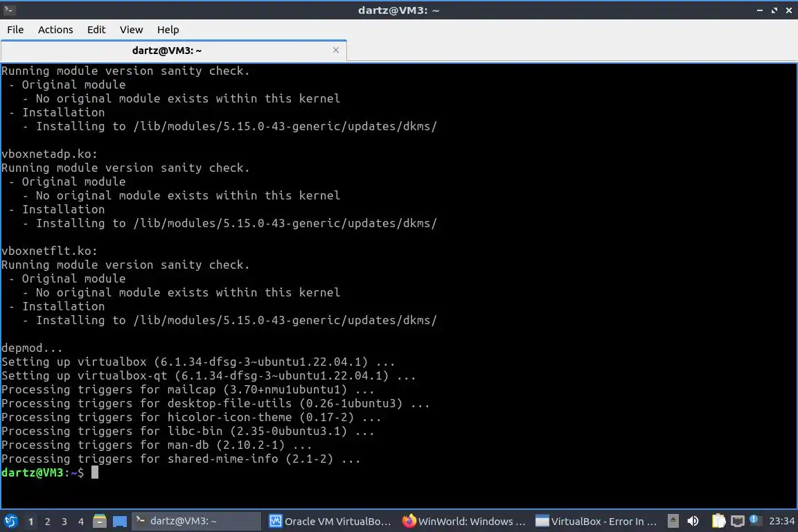Click 'Processing triggers for mailcap' line
The height and width of the screenshot is (532, 798).
188,389
